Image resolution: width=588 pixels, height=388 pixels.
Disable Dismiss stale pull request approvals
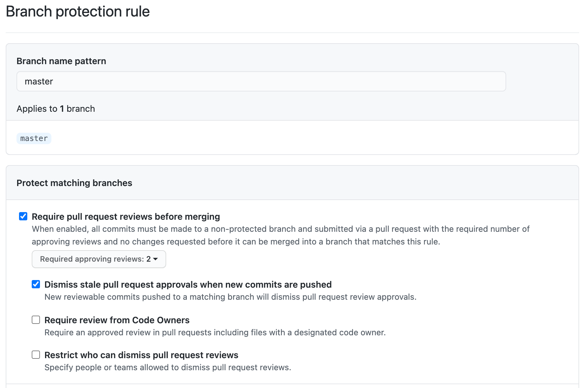(x=36, y=284)
